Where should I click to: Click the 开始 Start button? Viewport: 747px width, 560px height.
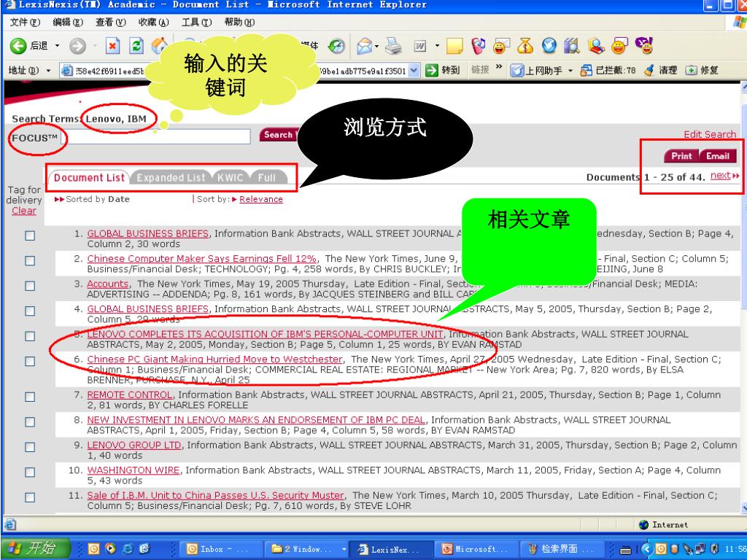coord(36,548)
